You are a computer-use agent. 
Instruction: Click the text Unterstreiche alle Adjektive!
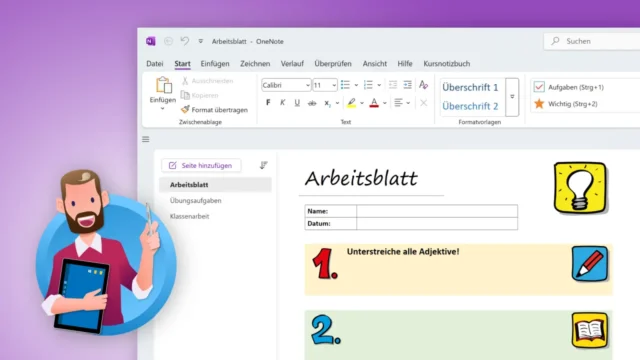click(403, 252)
